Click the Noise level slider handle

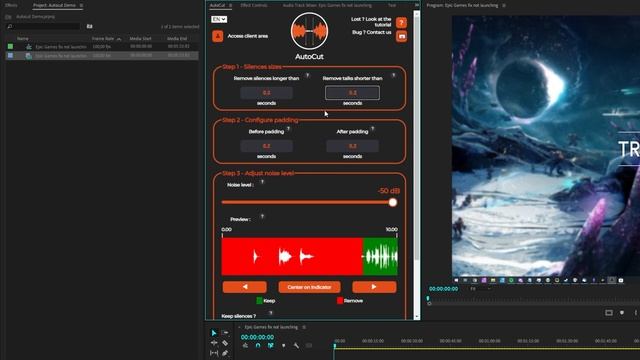coord(393,202)
